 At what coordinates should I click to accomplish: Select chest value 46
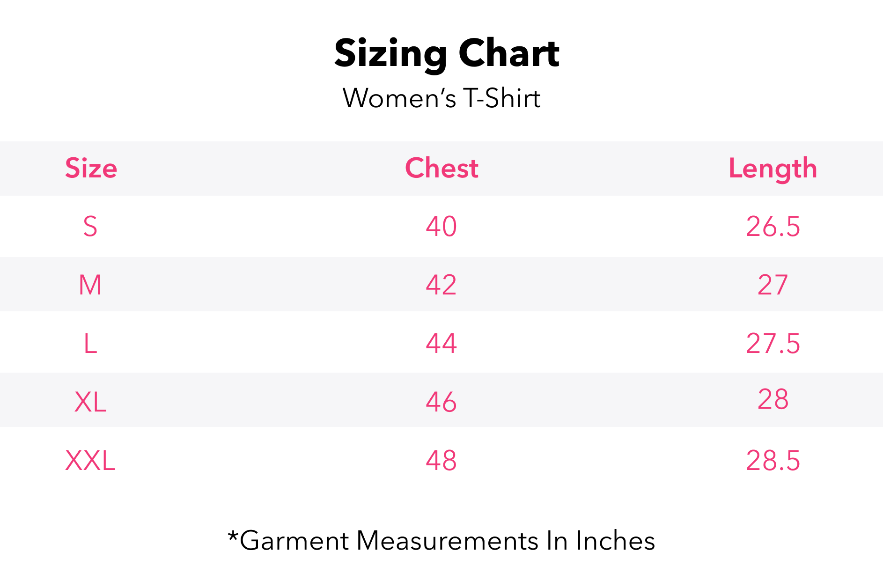441,402
